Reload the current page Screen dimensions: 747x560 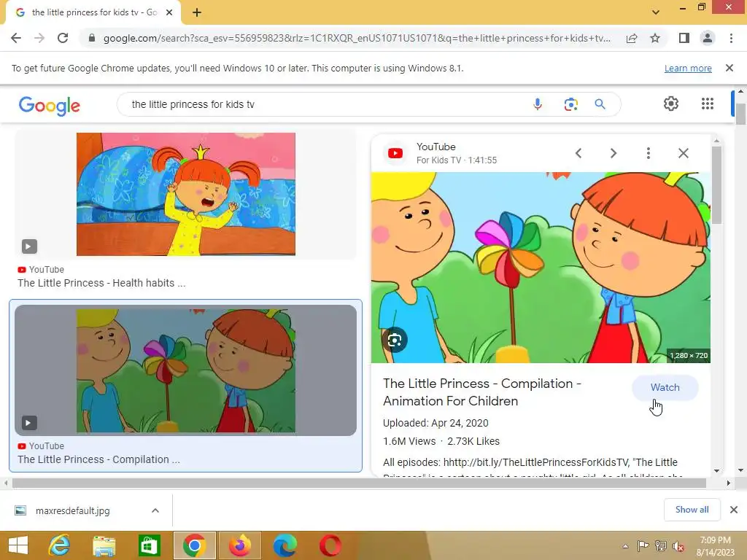63,38
